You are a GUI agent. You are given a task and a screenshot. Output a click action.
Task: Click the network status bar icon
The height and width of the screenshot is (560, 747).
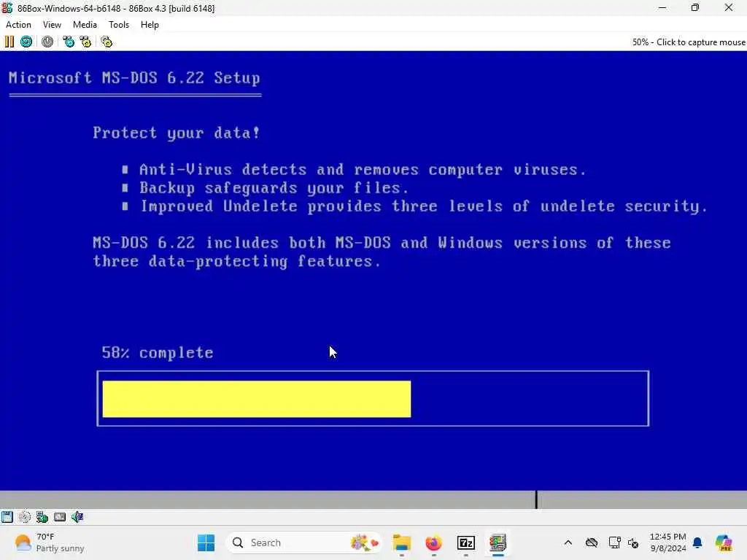(x=42, y=517)
